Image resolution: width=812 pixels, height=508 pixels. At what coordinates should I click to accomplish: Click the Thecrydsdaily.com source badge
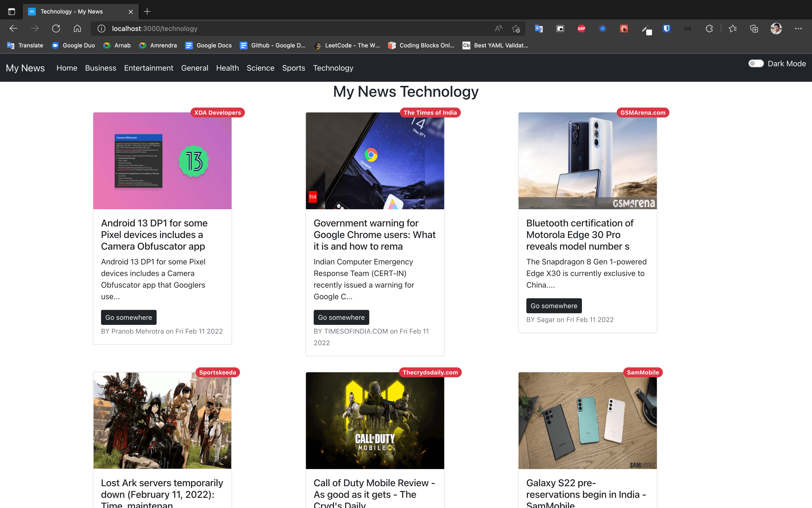pyautogui.click(x=430, y=372)
